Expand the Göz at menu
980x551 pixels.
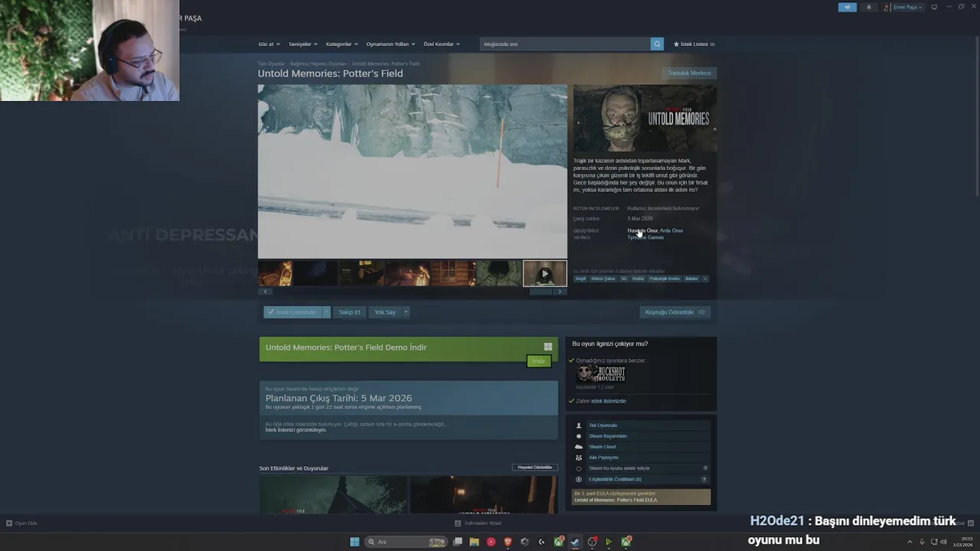point(269,44)
